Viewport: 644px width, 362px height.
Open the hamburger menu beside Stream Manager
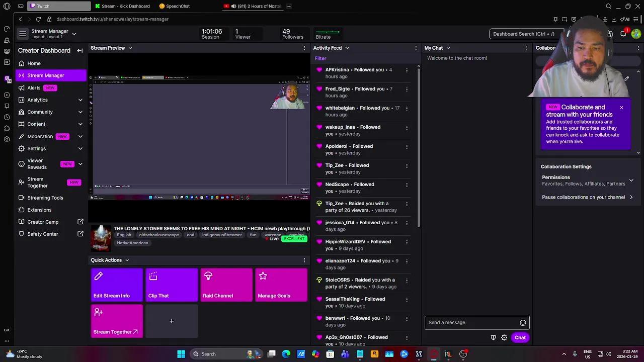(22, 34)
